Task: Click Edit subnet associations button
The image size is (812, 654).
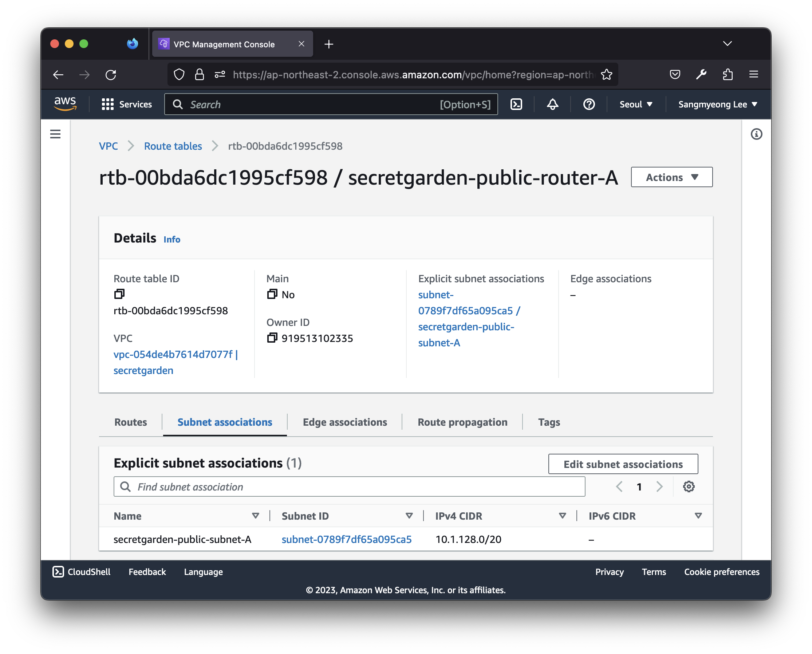Action: (x=623, y=464)
